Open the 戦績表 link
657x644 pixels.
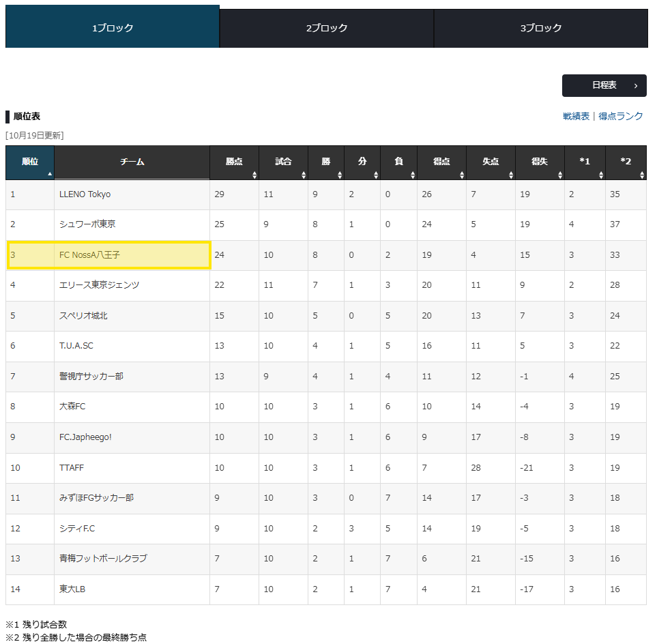[x=576, y=116]
